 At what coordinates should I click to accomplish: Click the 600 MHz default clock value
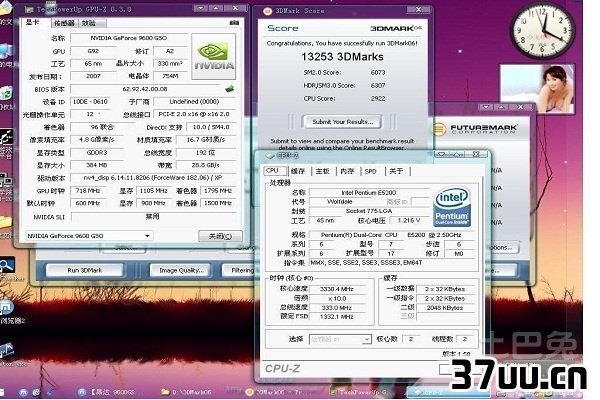[x=88, y=203]
